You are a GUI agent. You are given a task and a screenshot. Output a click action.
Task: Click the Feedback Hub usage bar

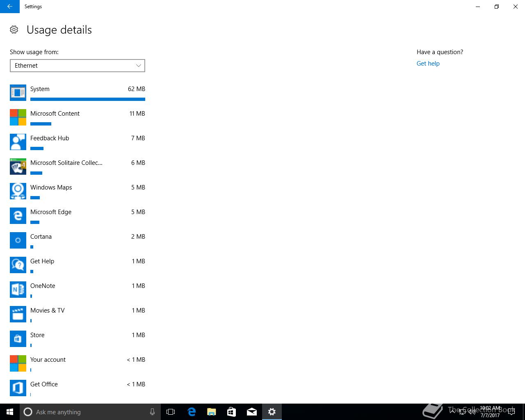(37, 148)
